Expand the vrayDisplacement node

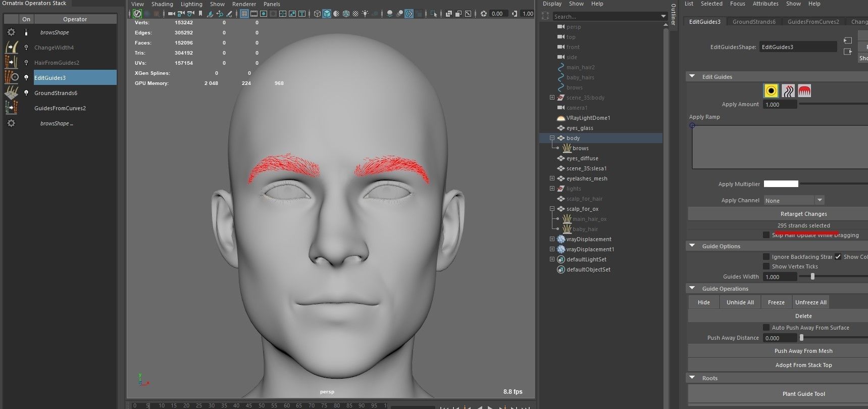(552, 239)
